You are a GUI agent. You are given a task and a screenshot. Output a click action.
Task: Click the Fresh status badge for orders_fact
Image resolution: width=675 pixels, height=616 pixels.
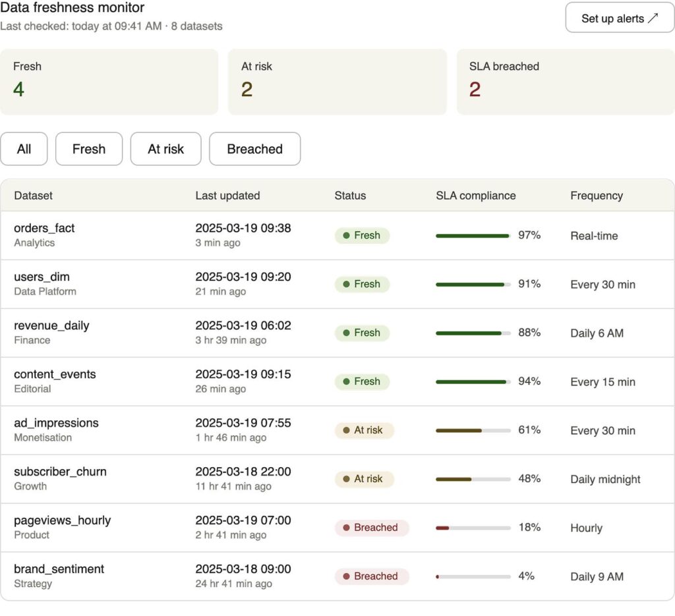[x=362, y=235]
